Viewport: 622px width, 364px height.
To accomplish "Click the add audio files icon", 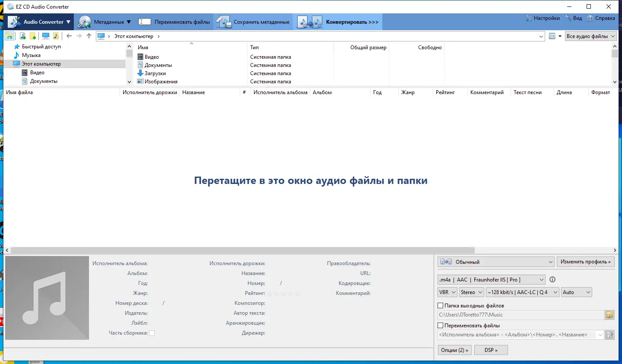I will pyautogui.click(x=22, y=36).
